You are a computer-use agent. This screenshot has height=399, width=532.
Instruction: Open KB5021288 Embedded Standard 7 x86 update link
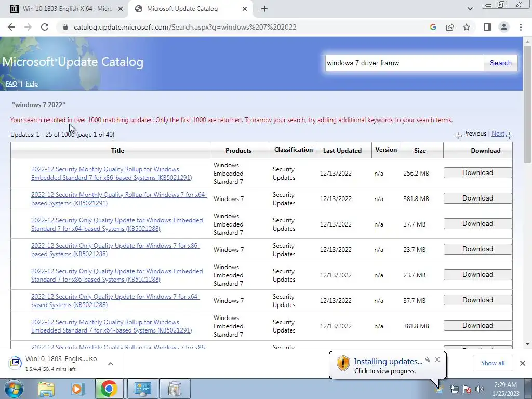click(117, 275)
